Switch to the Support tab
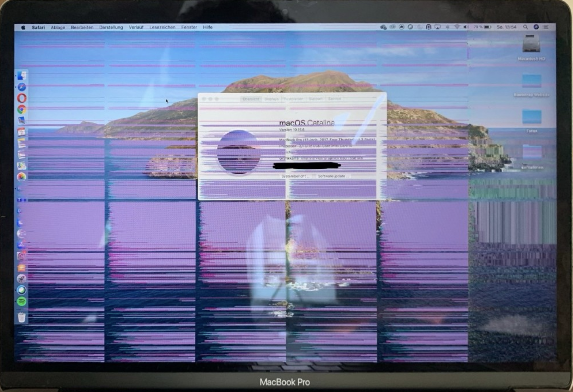573x392 pixels. (x=316, y=99)
